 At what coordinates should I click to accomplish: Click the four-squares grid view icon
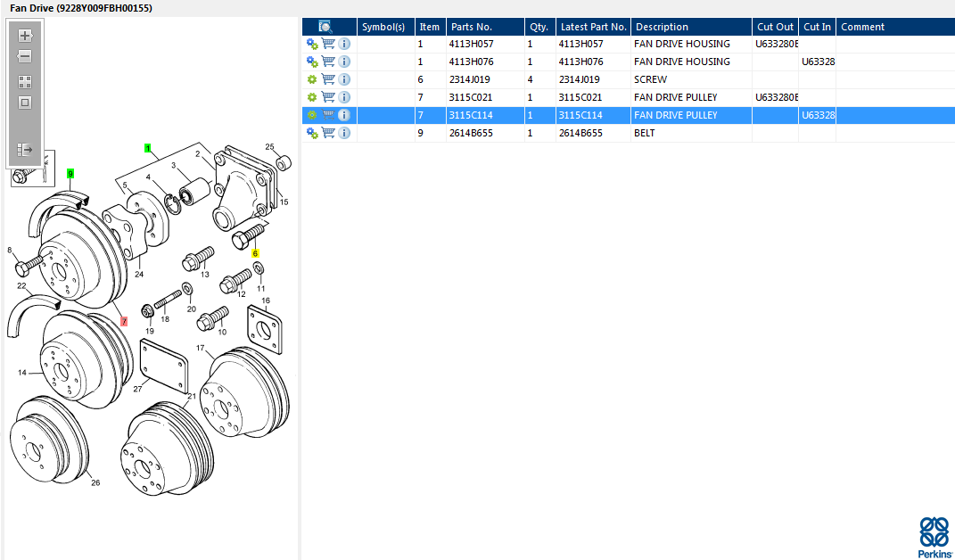click(x=25, y=82)
